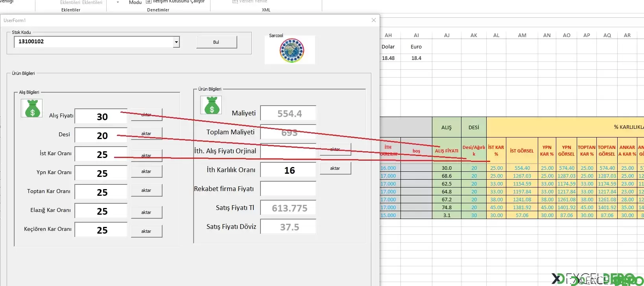644x286 pixels.
Task: Click aktar button next to Keçiören Kar Oranı
Action: coord(146,231)
